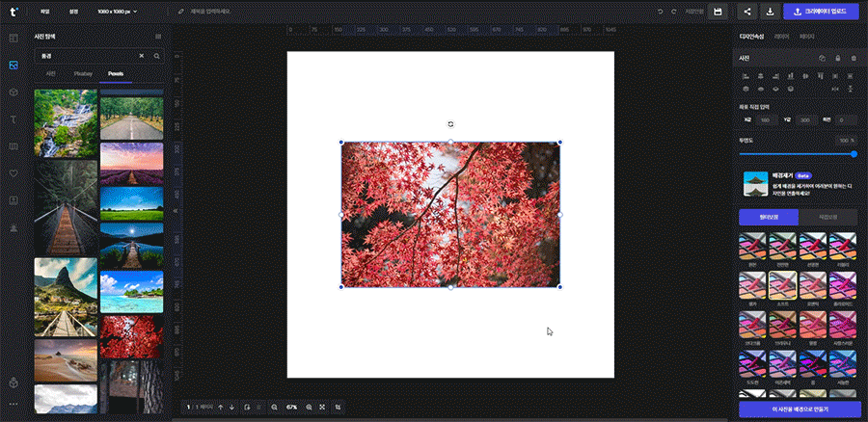Click the 투명도 opacity slider handle
868x422 pixels.
[854, 153]
